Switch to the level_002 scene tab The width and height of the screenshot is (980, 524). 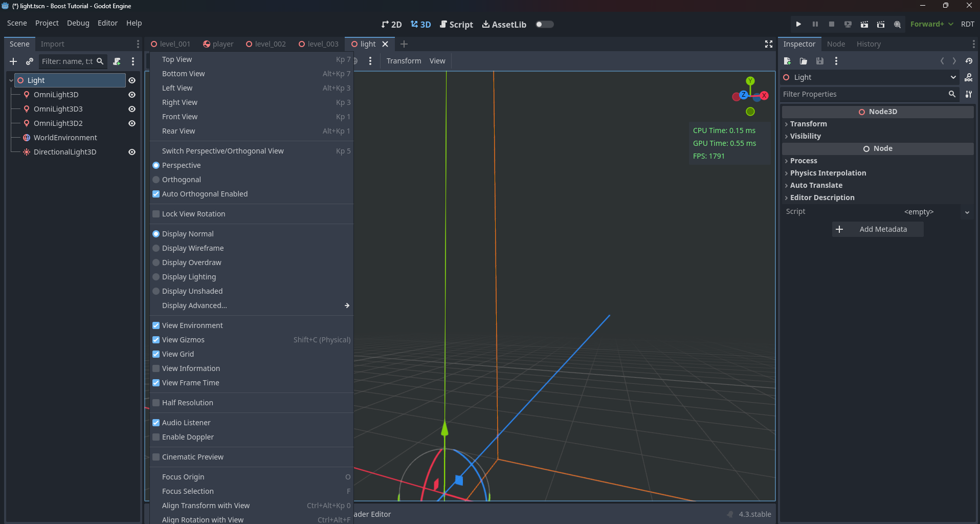266,44
